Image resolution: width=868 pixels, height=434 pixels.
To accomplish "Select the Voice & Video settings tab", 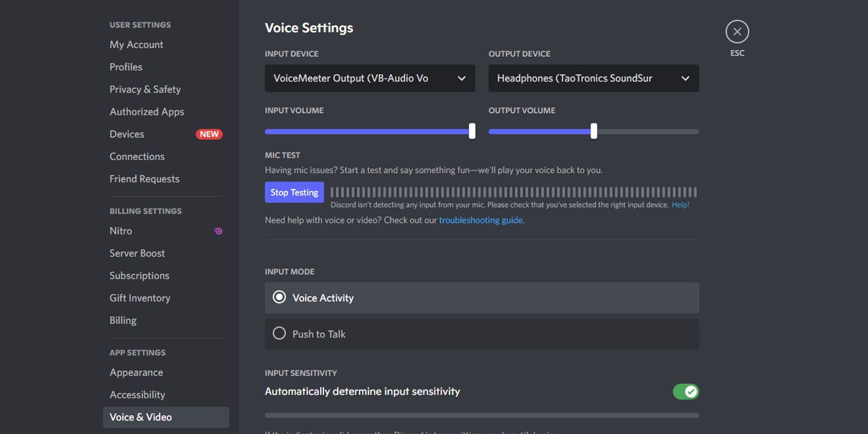I will tap(140, 417).
